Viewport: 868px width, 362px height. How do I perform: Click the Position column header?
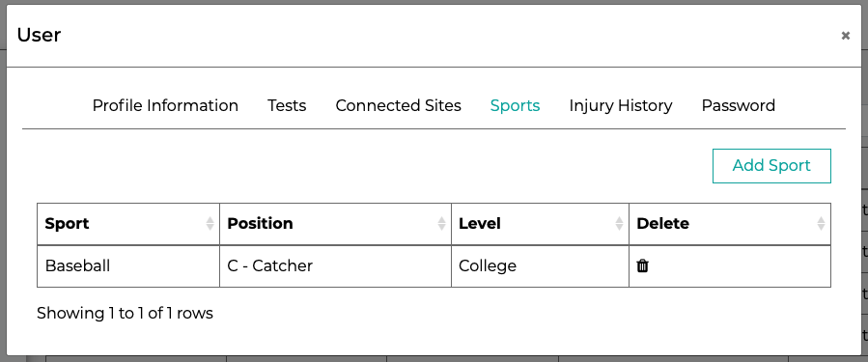pyautogui.click(x=335, y=224)
